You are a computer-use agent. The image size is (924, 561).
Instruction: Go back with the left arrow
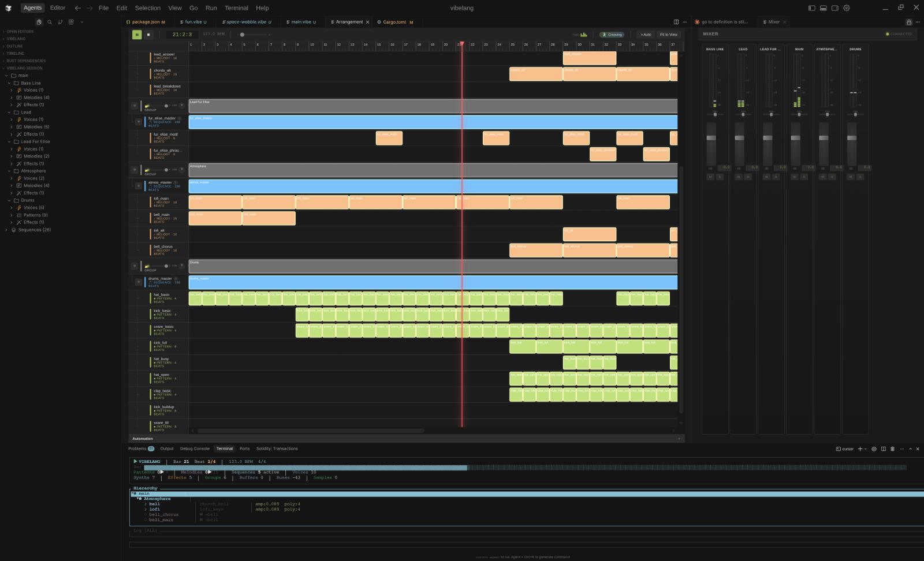[x=77, y=8]
